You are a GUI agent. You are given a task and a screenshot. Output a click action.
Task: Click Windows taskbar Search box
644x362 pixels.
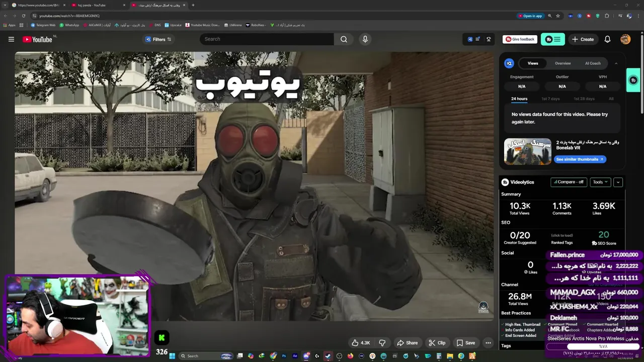[x=206, y=356]
